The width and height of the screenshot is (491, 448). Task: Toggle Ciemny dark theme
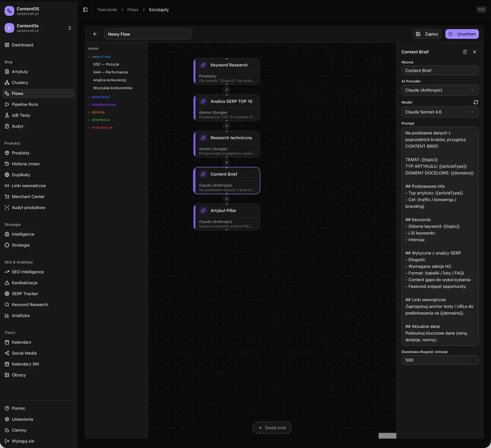[38, 430]
